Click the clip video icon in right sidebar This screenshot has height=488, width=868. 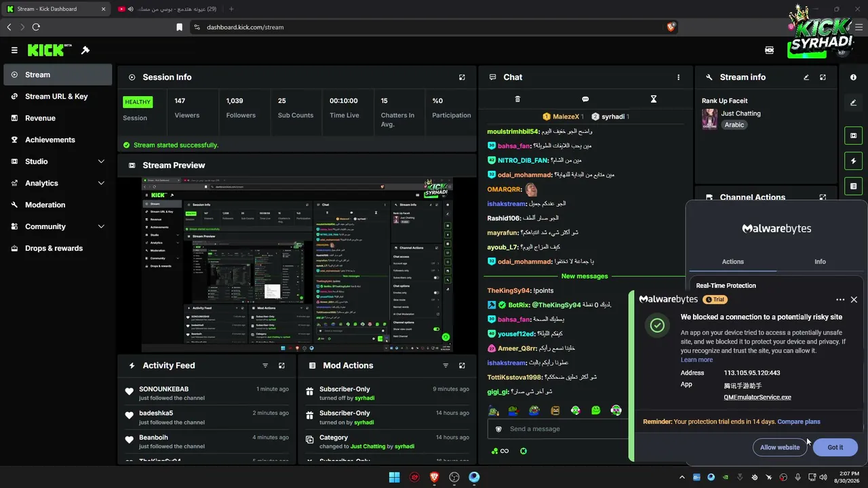pos(853,136)
